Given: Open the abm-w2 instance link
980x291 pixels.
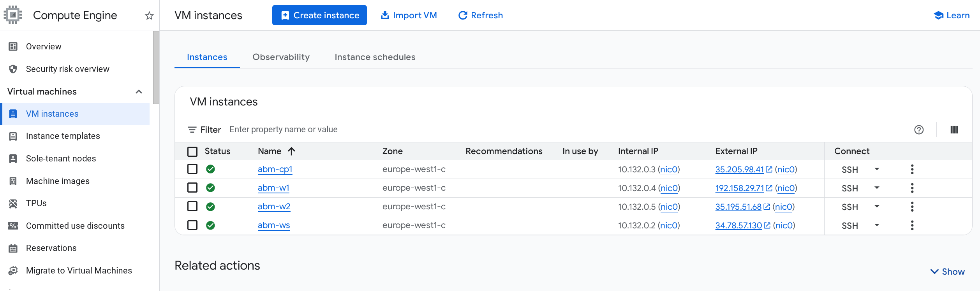Looking at the screenshot, I should coord(274,207).
